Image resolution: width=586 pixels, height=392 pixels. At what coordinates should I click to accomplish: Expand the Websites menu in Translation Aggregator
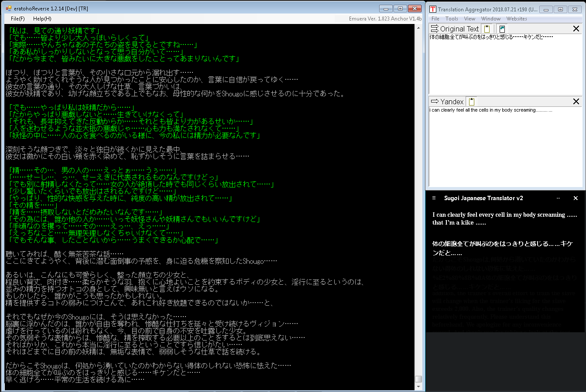[x=517, y=19]
